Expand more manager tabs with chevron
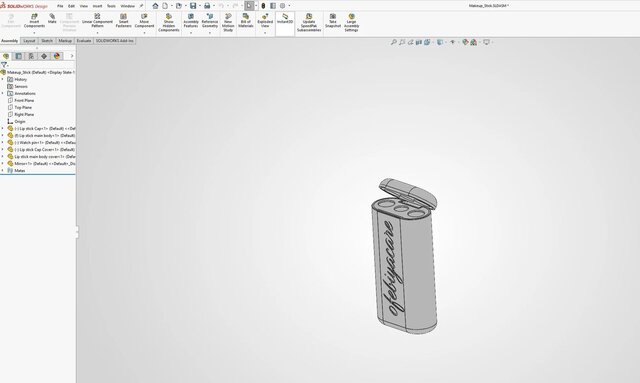Screen dimensions: 640x383 72,56
